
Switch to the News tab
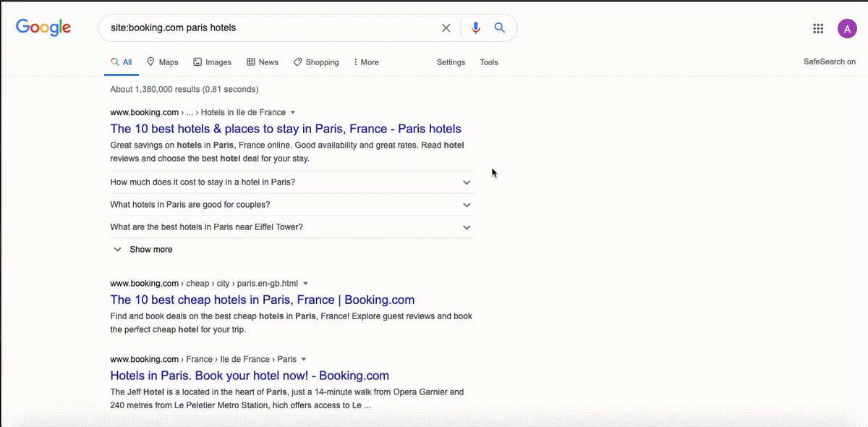[x=263, y=62]
